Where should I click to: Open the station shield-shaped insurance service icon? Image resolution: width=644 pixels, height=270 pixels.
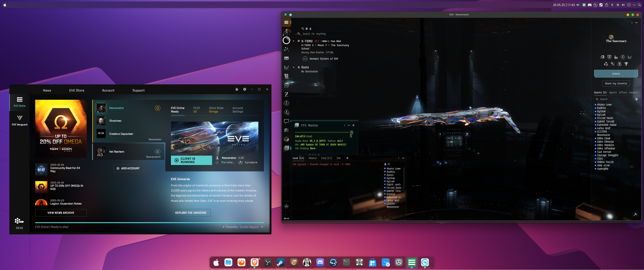609,57
